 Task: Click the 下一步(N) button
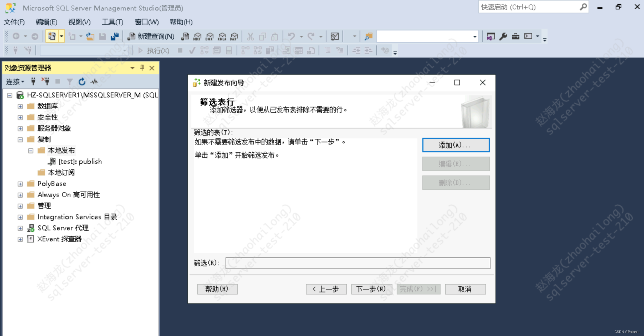pos(371,289)
